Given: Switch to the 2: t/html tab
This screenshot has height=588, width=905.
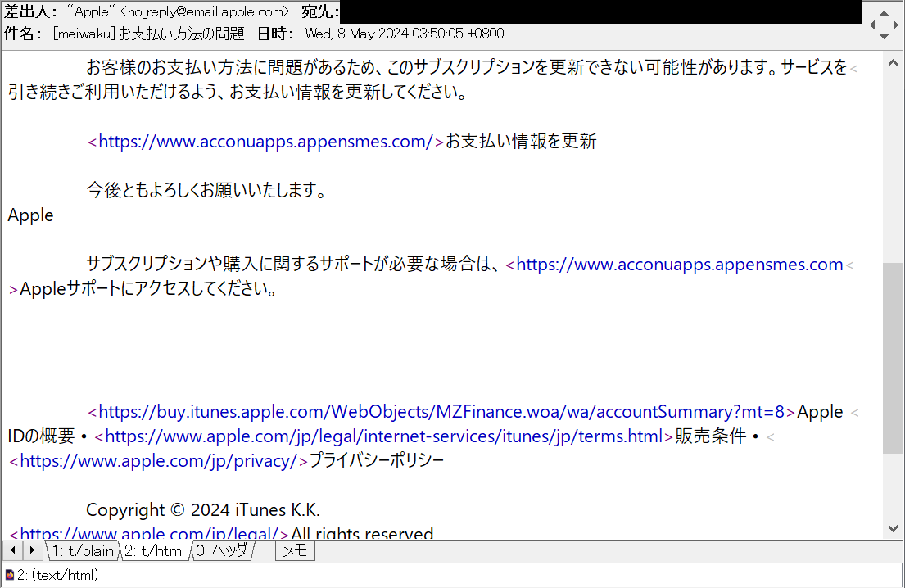Looking at the screenshot, I should (154, 550).
